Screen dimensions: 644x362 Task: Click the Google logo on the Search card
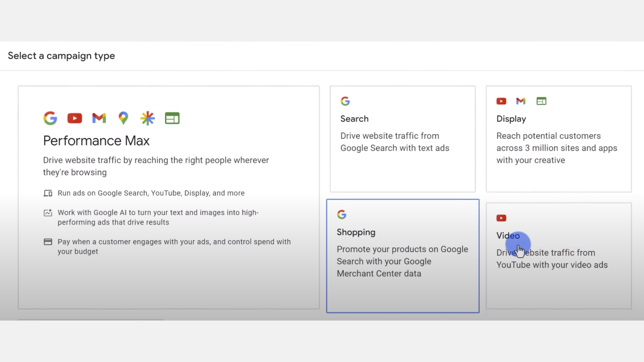345,101
